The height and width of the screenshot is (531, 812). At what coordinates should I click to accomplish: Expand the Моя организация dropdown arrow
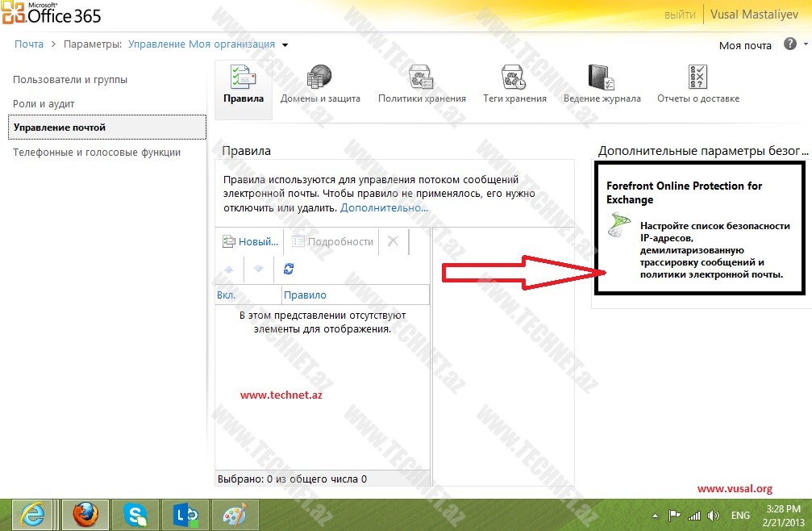coord(285,45)
